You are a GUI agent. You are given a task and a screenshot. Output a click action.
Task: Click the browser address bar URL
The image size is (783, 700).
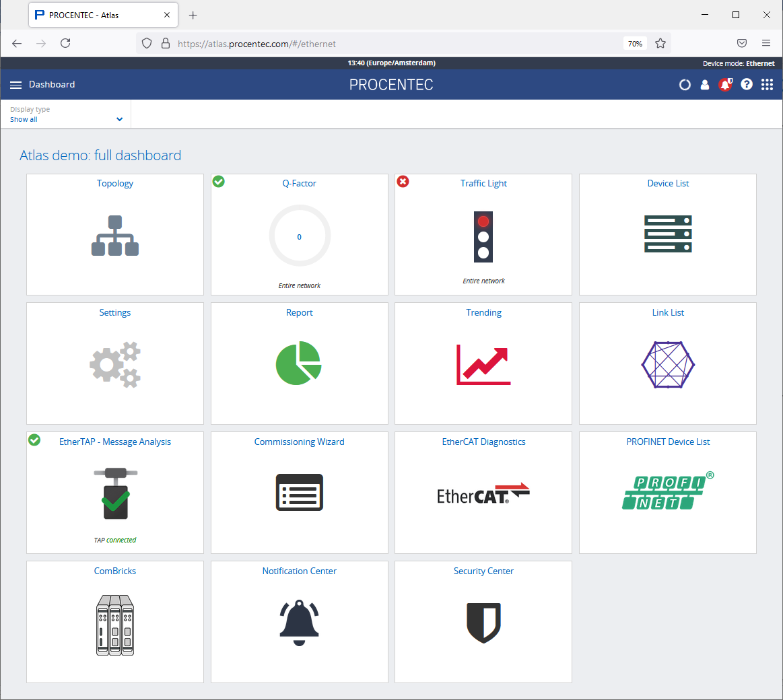point(257,44)
